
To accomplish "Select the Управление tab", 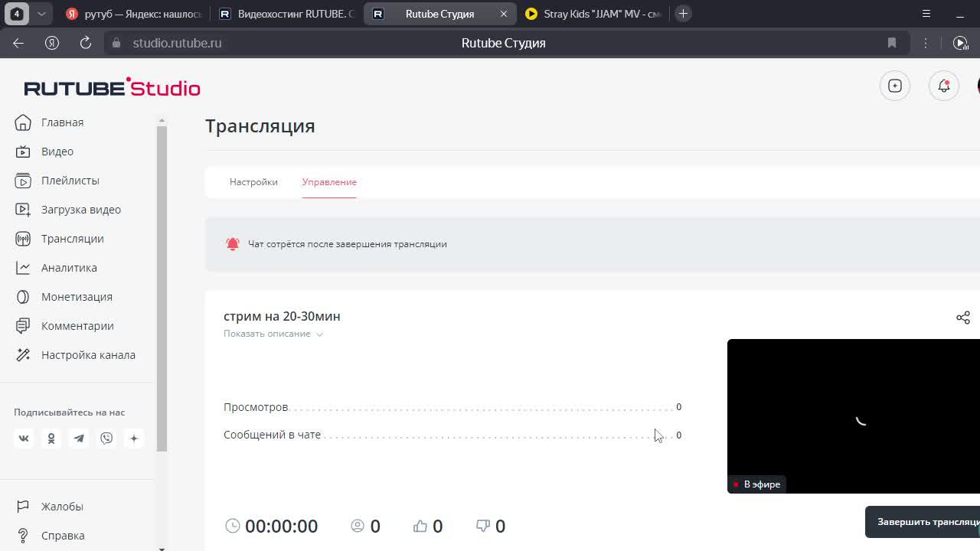I will [x=329, y=182].
